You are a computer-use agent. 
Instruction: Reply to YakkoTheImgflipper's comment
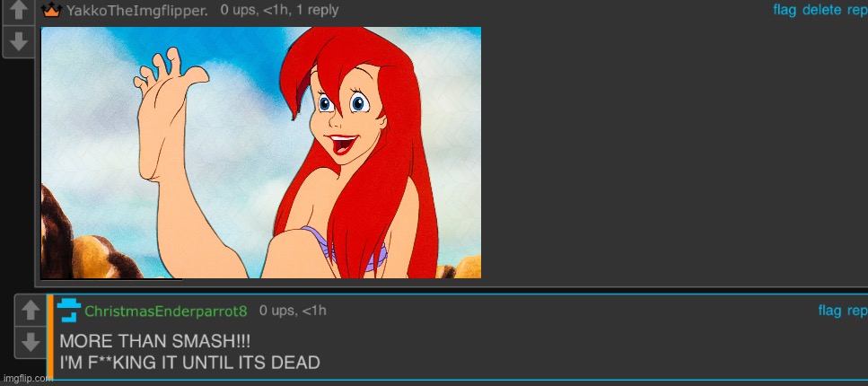click(x=857, y=10)
